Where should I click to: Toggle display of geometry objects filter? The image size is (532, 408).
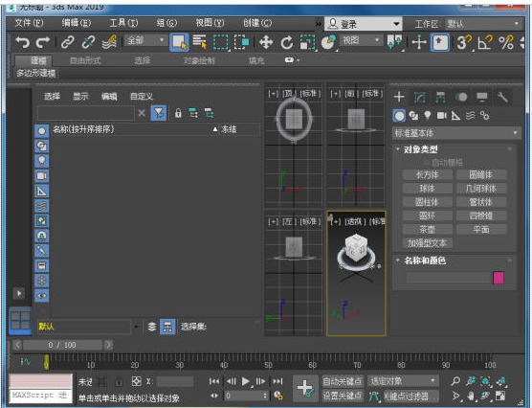pos(42,131)
